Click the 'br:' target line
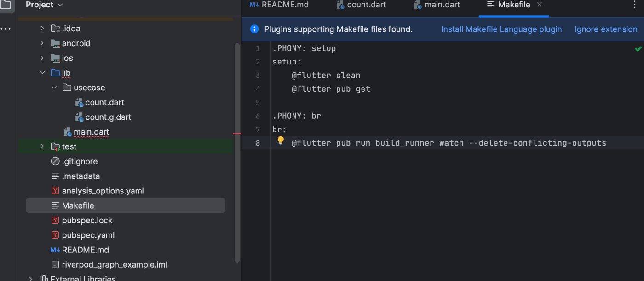 point(279,129)
